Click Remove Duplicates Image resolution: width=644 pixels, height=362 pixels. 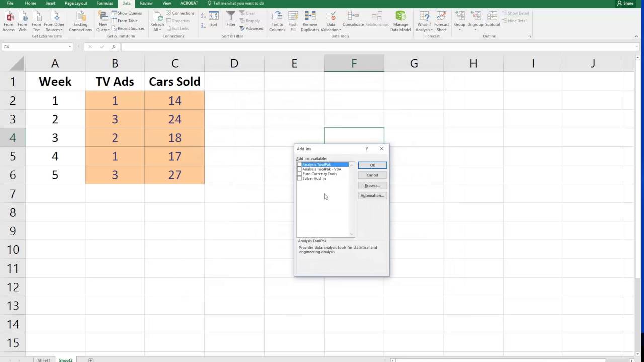click(x=310, y=21)
